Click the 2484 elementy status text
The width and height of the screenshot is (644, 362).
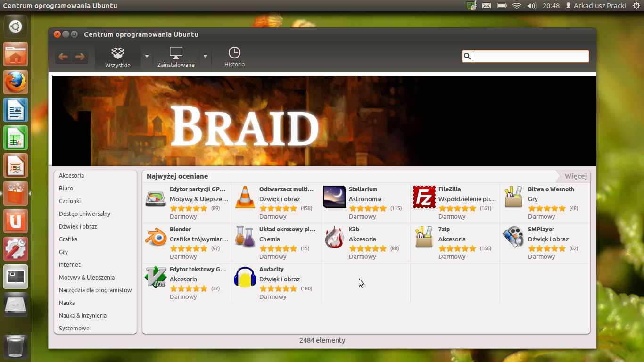pyautogui.click(x=322, y=340)
